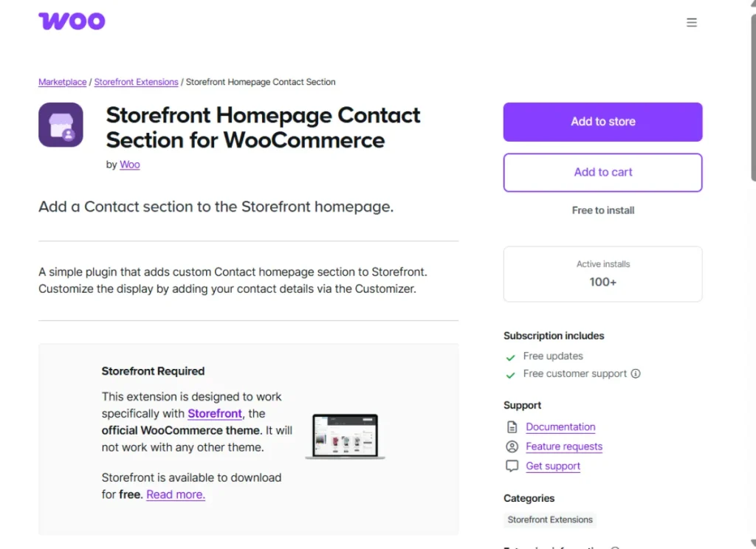Click the Add to store button
Viewport: 756px width, 549px height.
pos(602,122)
